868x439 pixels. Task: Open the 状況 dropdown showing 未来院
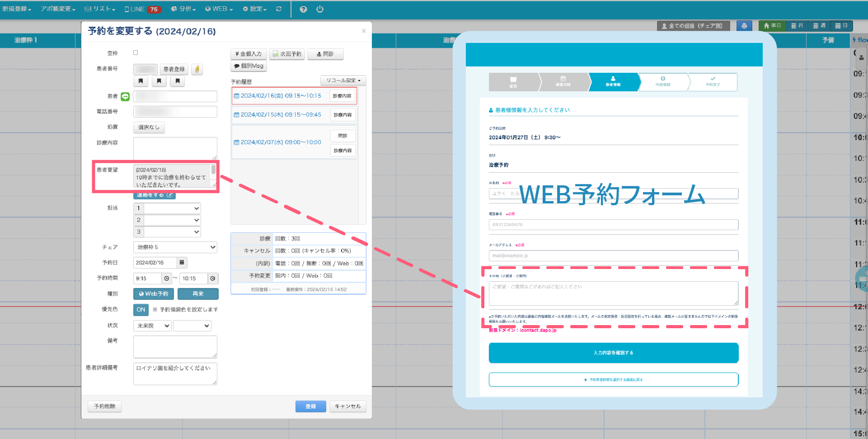point(152,326)
